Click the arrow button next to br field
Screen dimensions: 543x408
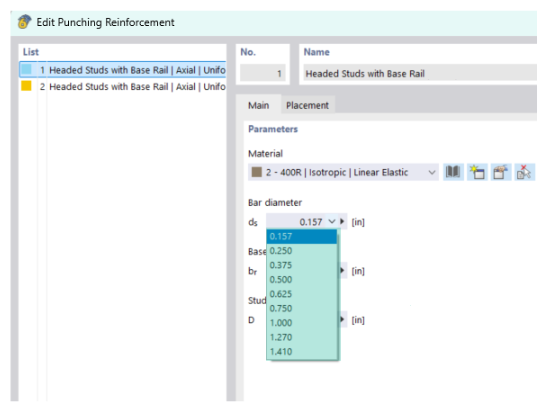pos(342,270)
